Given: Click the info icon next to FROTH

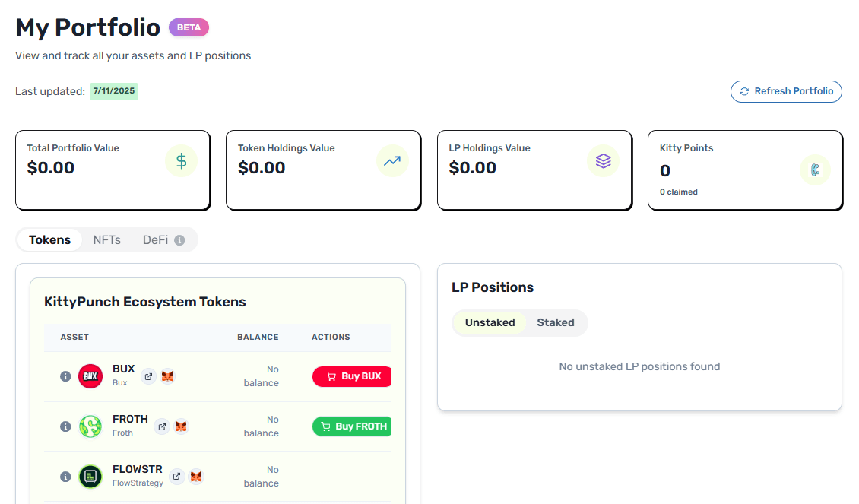Looking at the screenshot, I should (x=65, y=426).
